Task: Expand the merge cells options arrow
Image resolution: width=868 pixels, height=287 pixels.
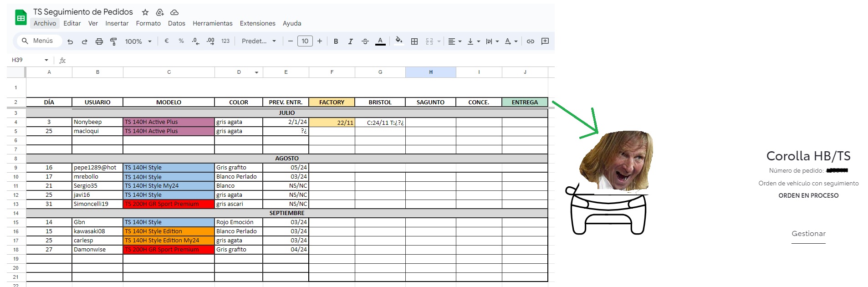Action: [439, 41]
